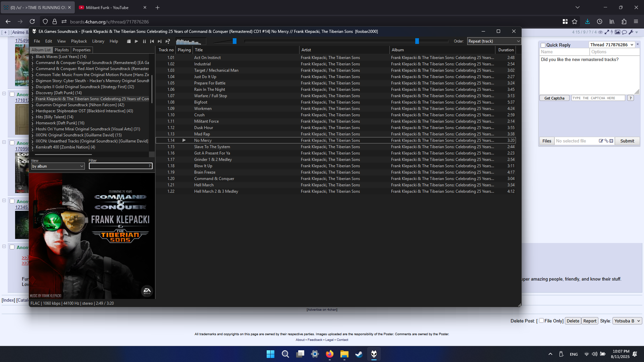Click the seekbar position handle

pyautogui.click(x=417, y=41)
